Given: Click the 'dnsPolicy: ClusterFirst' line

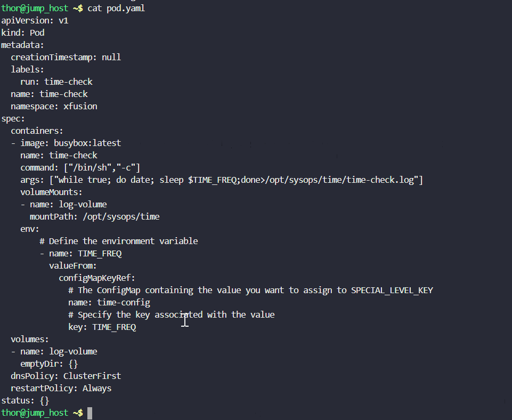Looking at the screenshot, I should pos(66,376).
